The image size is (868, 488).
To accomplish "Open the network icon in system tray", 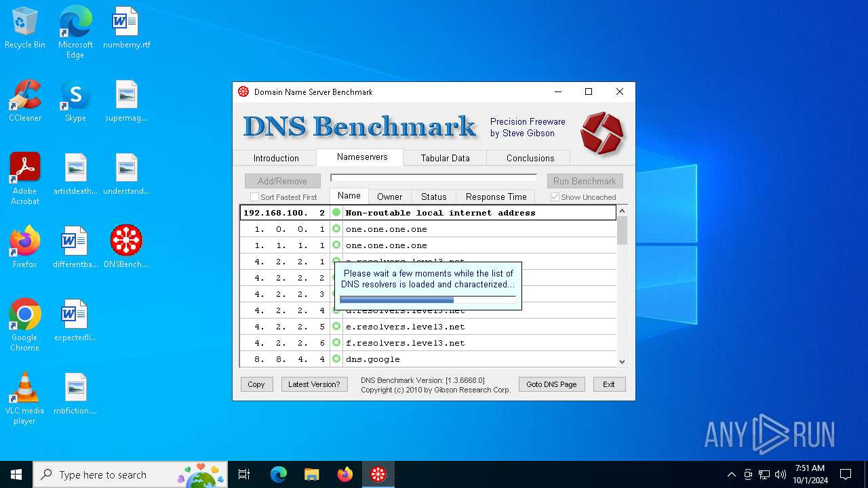I will tap(764, 474).
